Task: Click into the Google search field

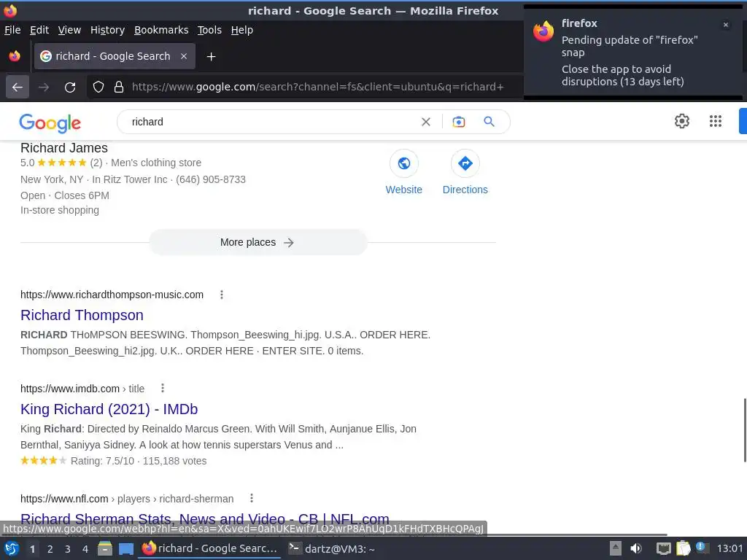Action: pyautogui.click(x=271, y=122)
